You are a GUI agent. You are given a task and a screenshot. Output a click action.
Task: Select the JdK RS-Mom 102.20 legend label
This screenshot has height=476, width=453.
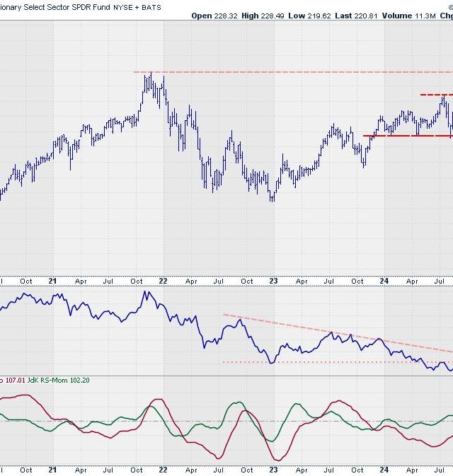tap(64, 381)
